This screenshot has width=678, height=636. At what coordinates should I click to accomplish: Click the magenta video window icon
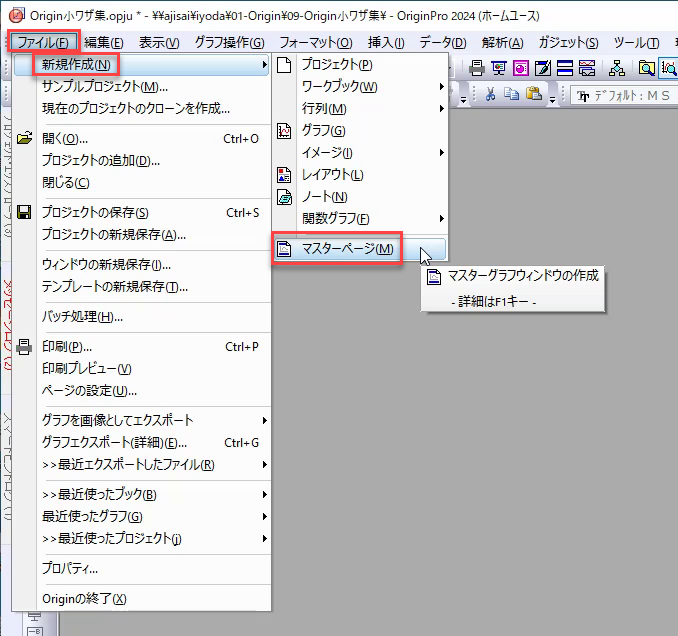pyautogui.click(x=521, y=68)
